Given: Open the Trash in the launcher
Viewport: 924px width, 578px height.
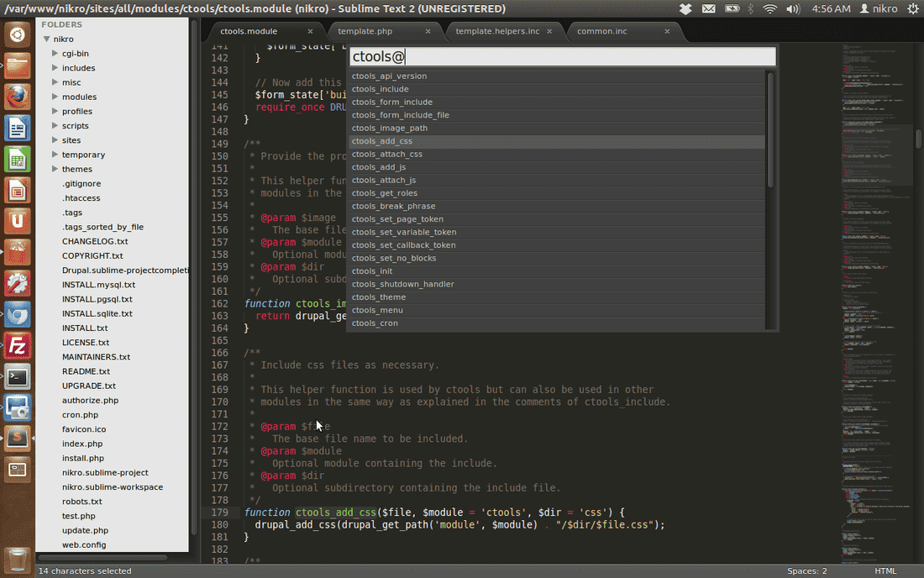Looking at the screenshot, I should coord(17,560).
